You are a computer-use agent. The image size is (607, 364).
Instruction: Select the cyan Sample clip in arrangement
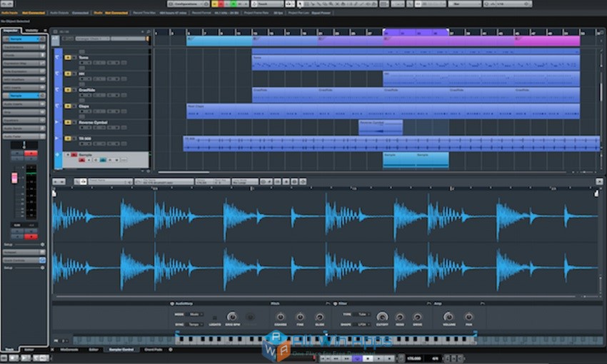click(416, 160)
